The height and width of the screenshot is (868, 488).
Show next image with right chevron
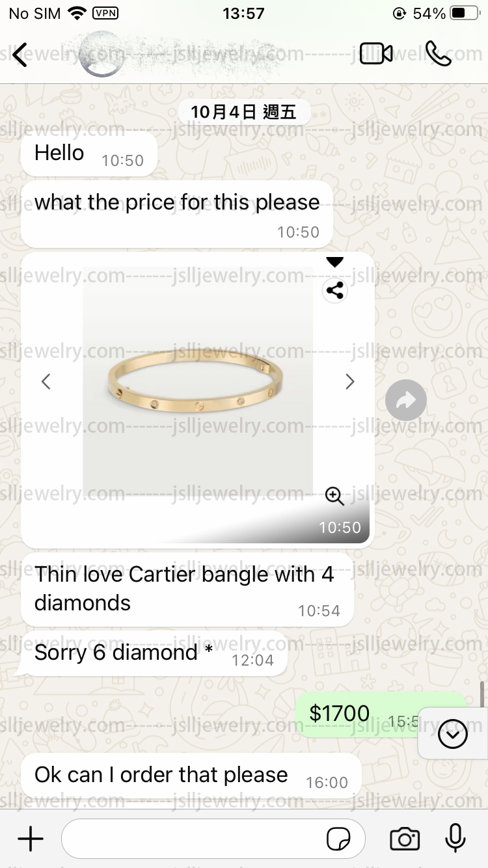point(350,381)
